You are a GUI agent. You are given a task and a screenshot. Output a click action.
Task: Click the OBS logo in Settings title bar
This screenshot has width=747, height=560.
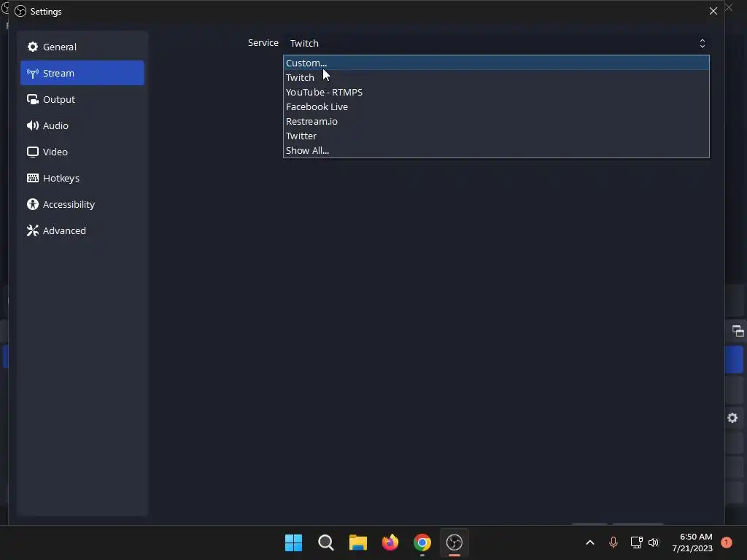click(x=20, y=11)
